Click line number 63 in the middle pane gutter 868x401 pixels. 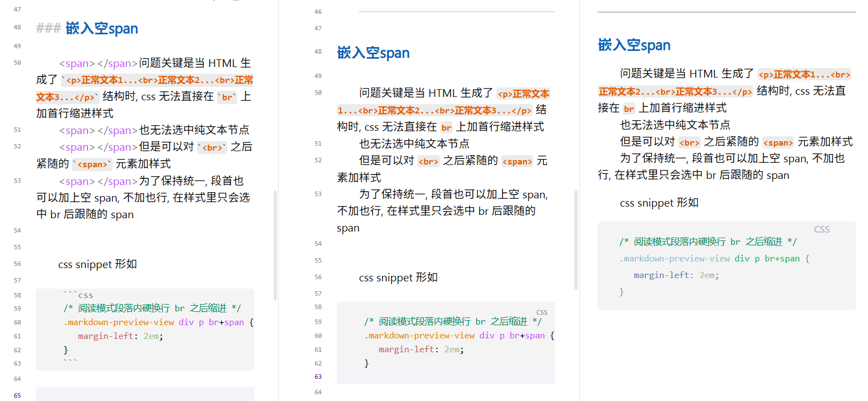tap(317, 377)
